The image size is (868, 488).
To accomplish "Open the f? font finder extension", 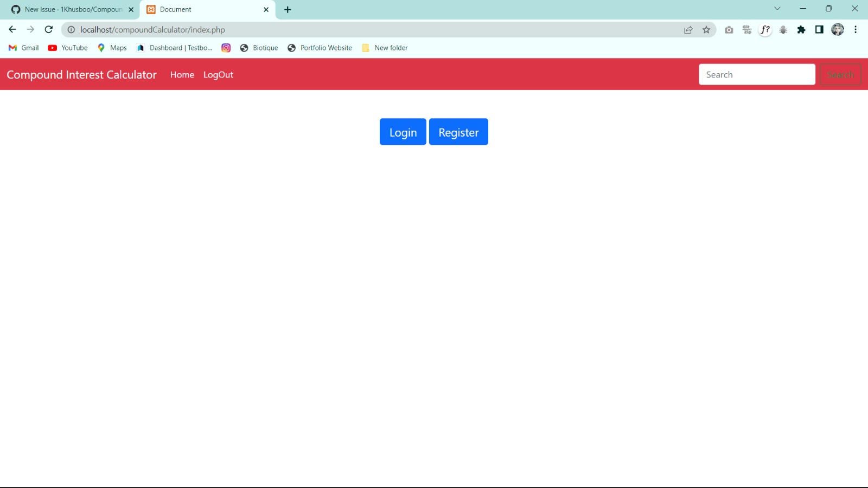I will [765, 30].
